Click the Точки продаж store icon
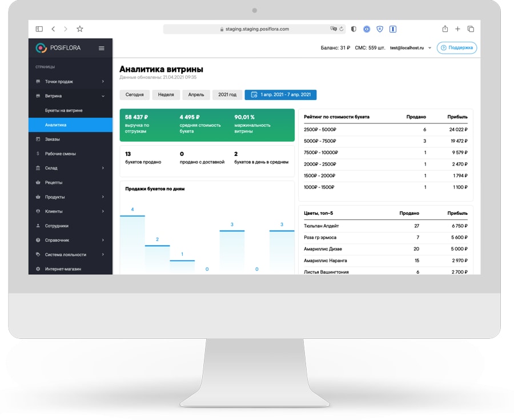Screen dimensions: 514x420 coord(38,81)
